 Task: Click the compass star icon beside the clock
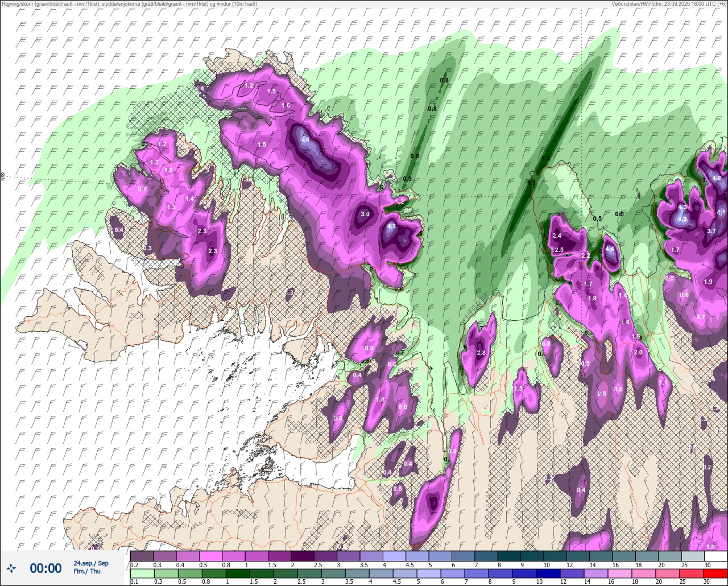click(x=11, y=568)
